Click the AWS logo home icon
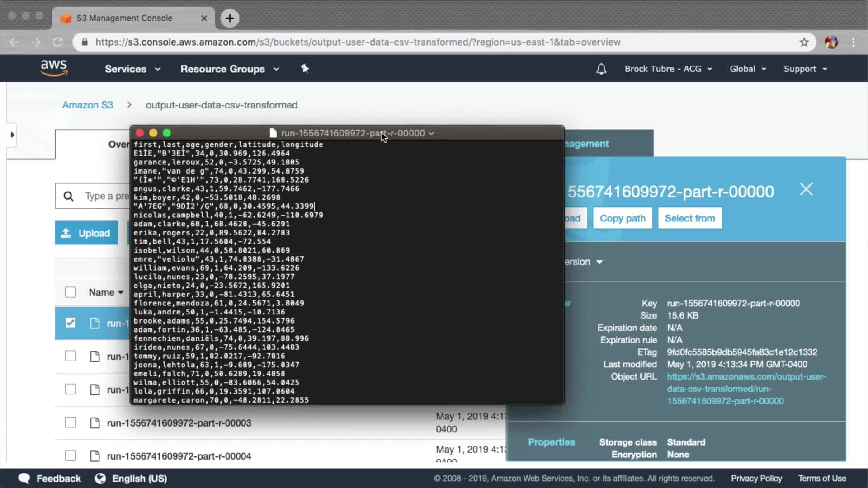868x488 pixels. tap(54, 68)
